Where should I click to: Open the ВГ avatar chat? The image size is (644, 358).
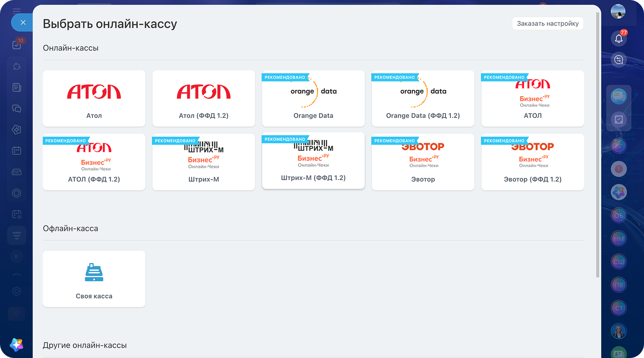point(619,146)
